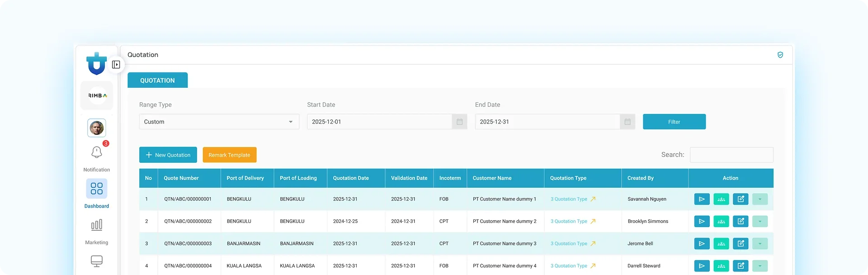Click group icon for QTN/ABC/000000003
This screenshot has width=868, height=275.
[x=721, y=243]
